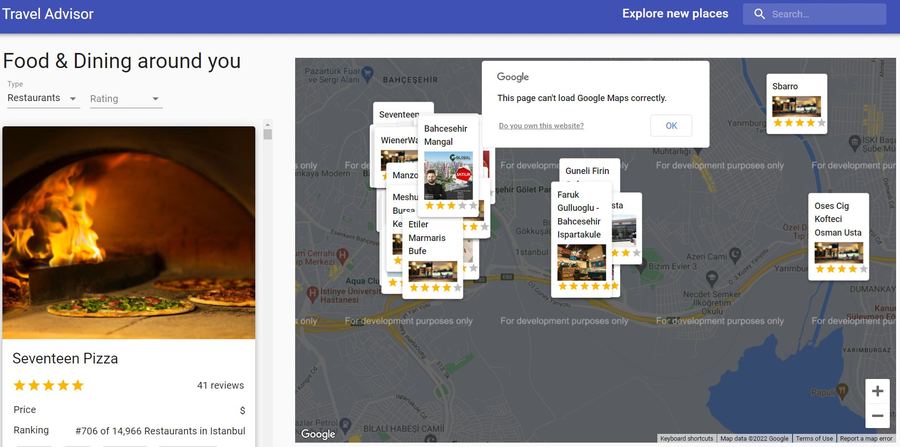Open the Sbarro map card
Image resolution: width=900 pixels, height=447 pixels.
(797, 104)
